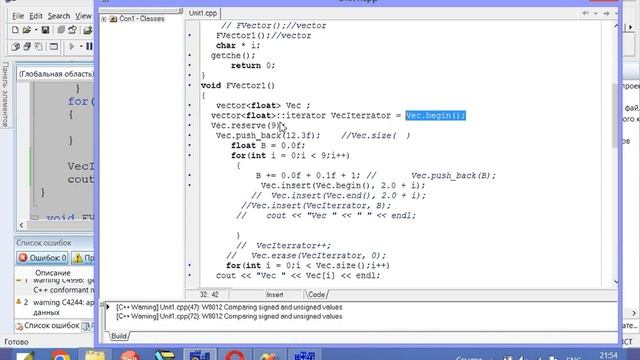The height and width of the screenshot is (360, 640).
Task: Click the right scroll arrow in the right background panel
Action: 634,313
